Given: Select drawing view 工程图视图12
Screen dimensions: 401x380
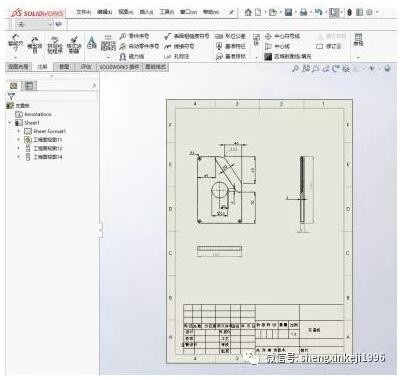Looking at the screenshot, I should coord(44,148).
